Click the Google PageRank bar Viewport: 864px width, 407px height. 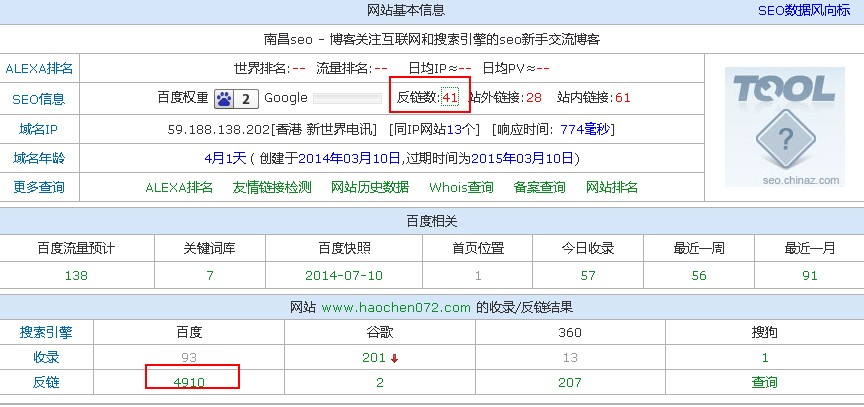click(347, 99)
